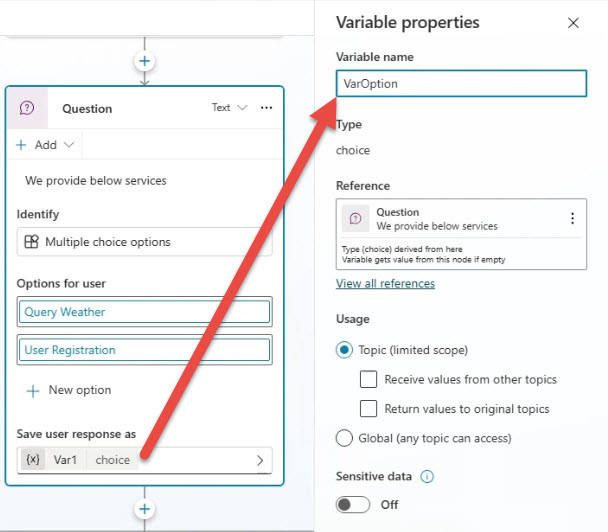Image resolution: width=608 pixels, height=532 pixels.
Task: Select Global (any topic can access) radio
Action: point(344,438)
